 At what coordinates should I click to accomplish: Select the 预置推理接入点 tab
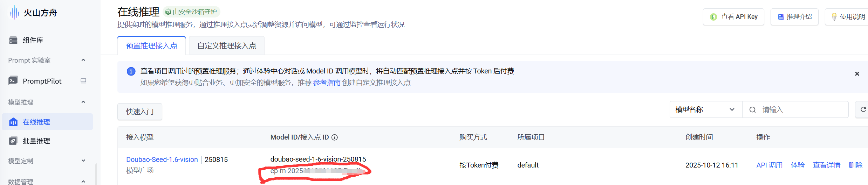tap(152, 46)
